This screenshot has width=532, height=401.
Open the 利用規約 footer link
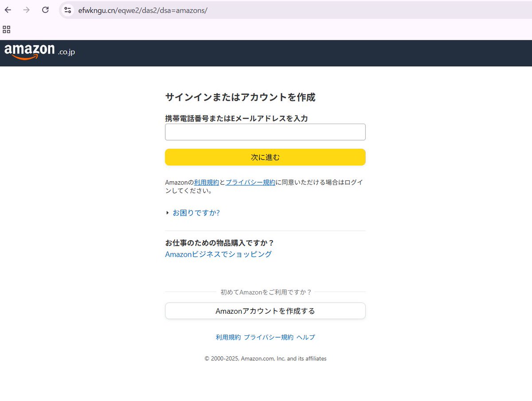click(x=228, y=337)
